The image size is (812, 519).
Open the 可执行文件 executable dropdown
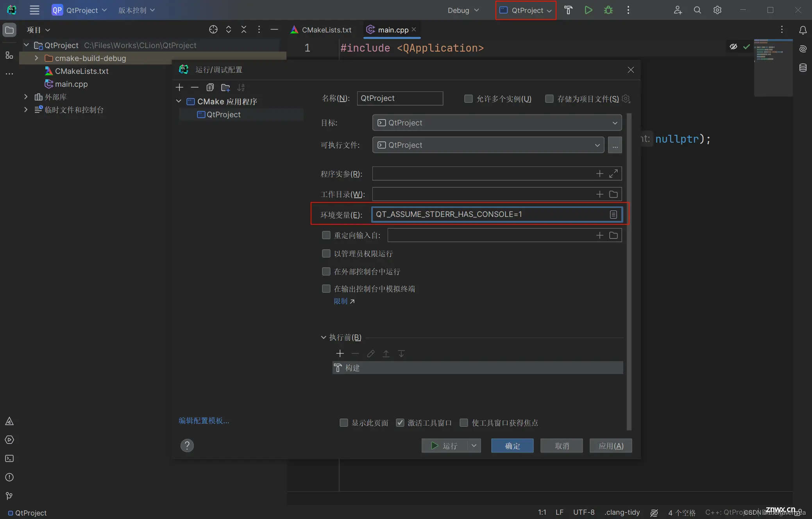tap(488, 145)
